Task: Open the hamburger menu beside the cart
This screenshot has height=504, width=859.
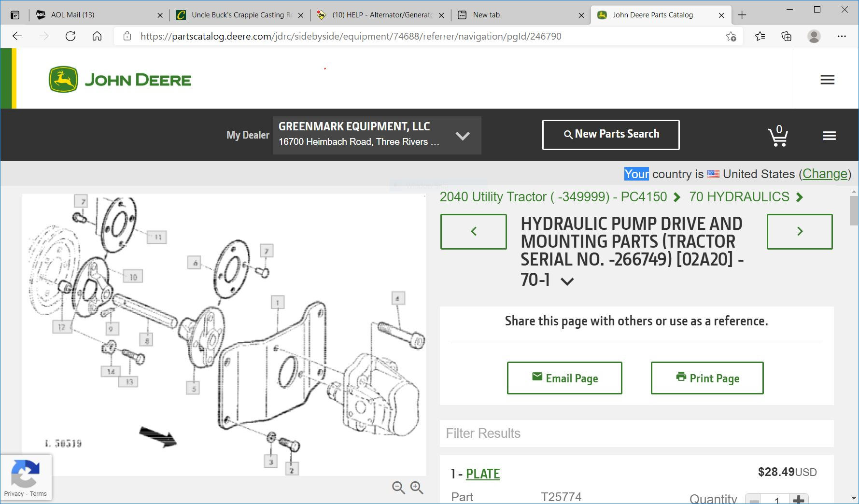Action: 829,136
